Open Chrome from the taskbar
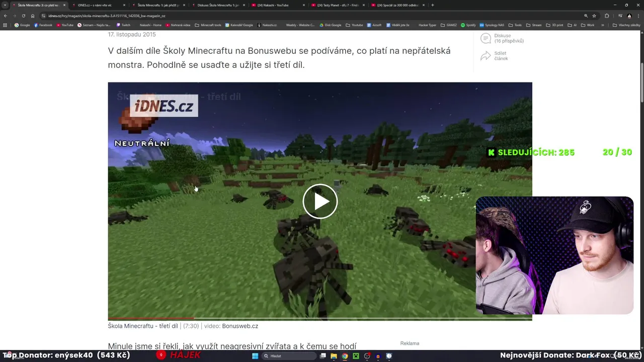The image size is (644, 362). click(x=345, y=356)
